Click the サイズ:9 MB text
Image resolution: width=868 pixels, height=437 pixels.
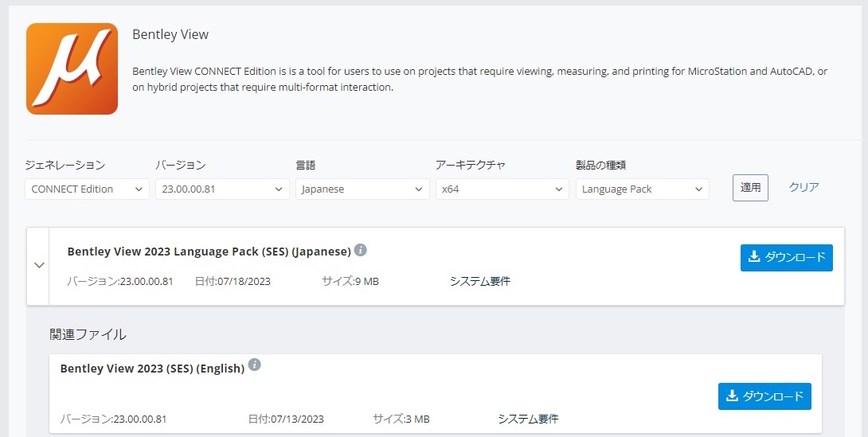[350, 281]
